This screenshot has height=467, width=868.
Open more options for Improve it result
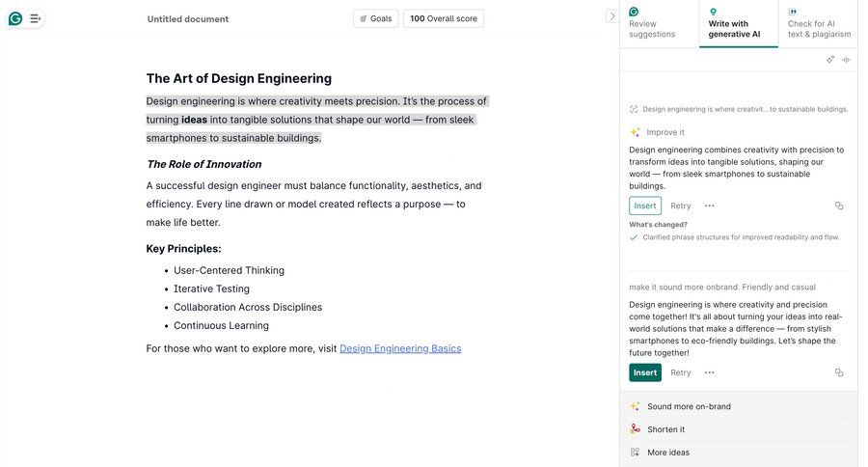point(709,206)
